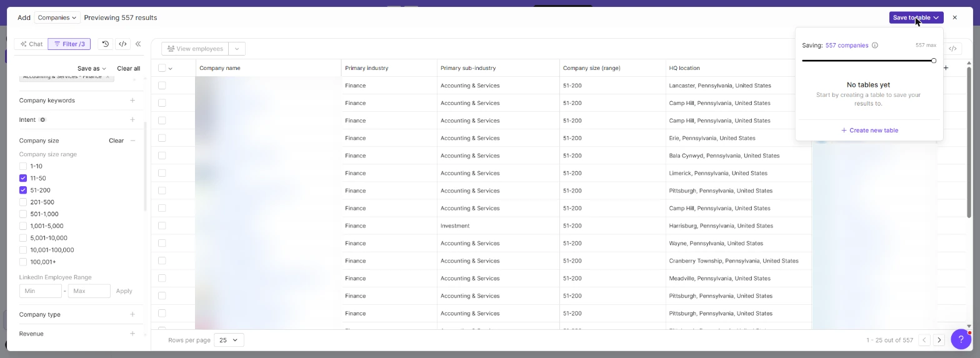Open the code view icon in filter panel
The height and width of the screenshot is (358, 980).
coord(122,44)
